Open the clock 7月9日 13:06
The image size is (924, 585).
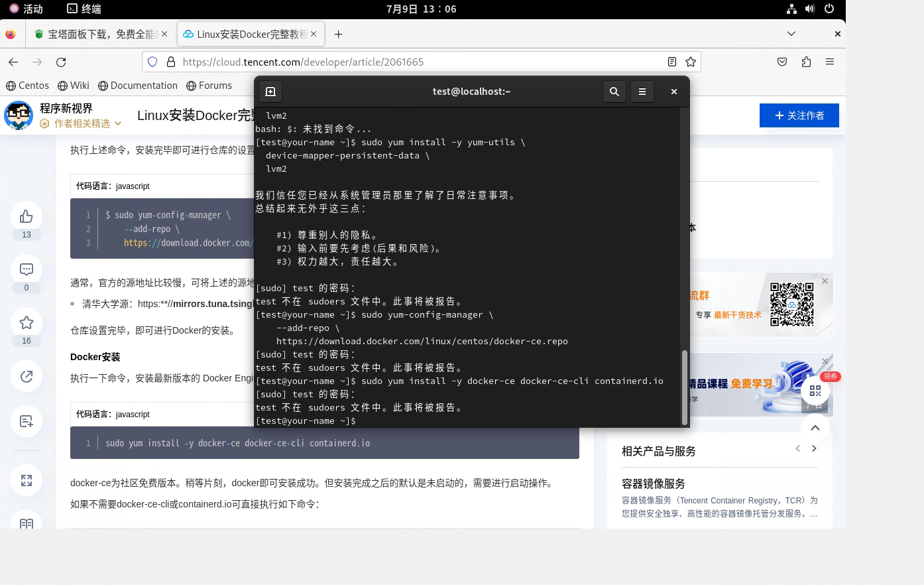pyautogui.click(x=422, y=9)
